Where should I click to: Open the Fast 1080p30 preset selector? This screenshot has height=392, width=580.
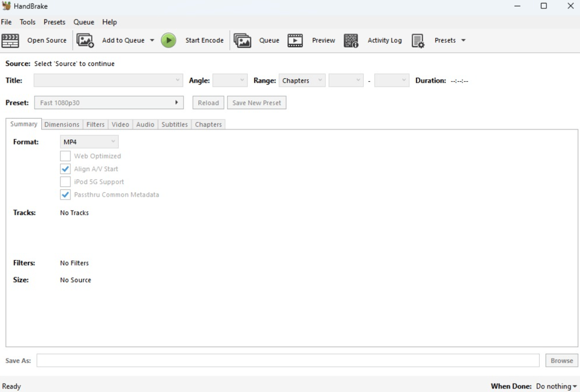click(108, 102)
